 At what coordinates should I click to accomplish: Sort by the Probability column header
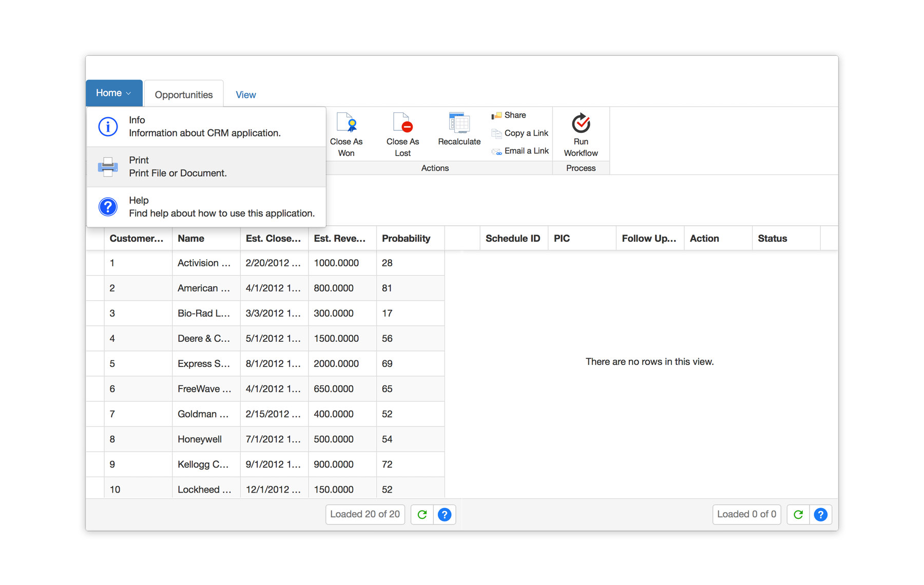tap(406, 239)
